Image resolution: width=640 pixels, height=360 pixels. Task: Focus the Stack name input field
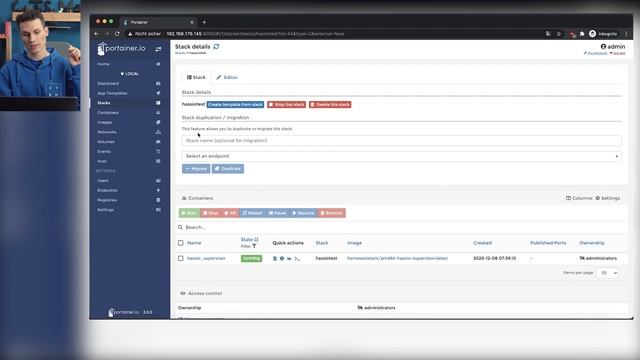tap(402, 140)
